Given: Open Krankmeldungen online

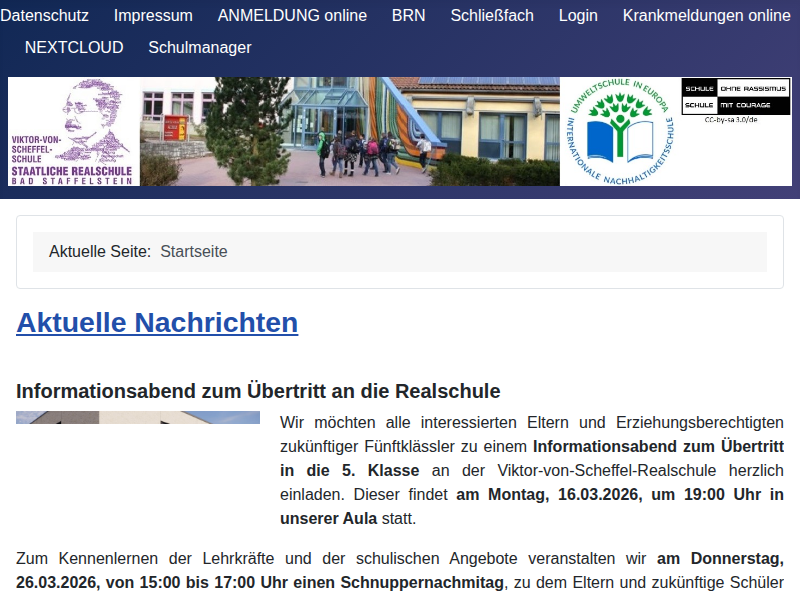Looking at the screenshot, I should (706, 16).
